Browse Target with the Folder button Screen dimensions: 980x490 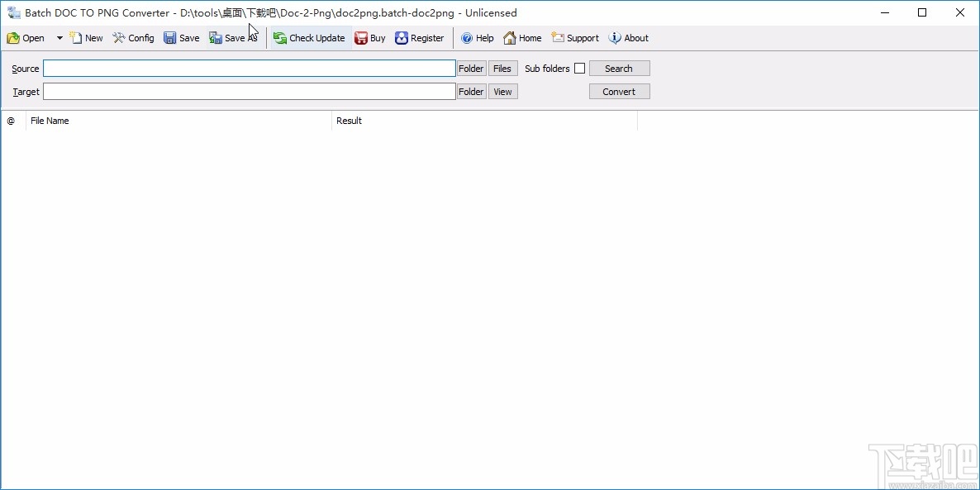pos(471,91)
